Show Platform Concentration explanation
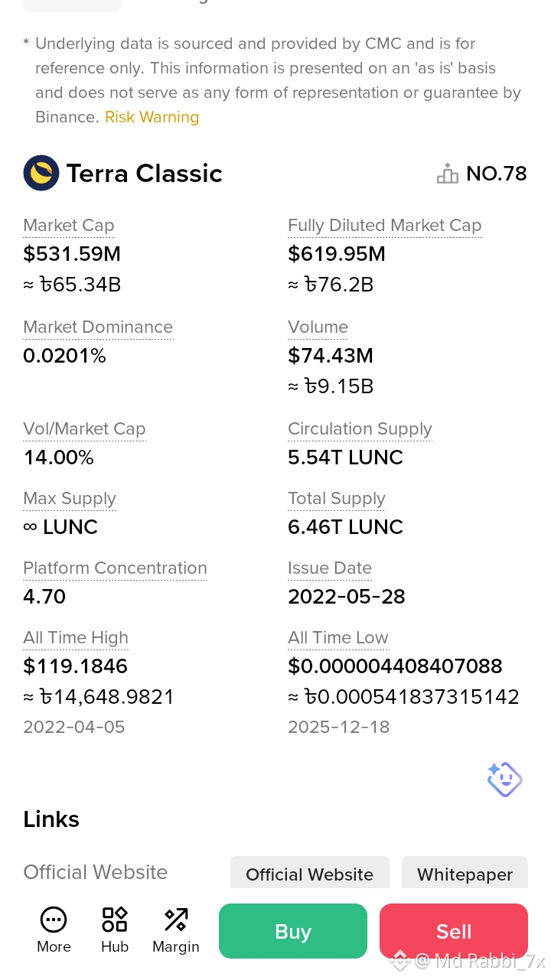 pos(115,568)
